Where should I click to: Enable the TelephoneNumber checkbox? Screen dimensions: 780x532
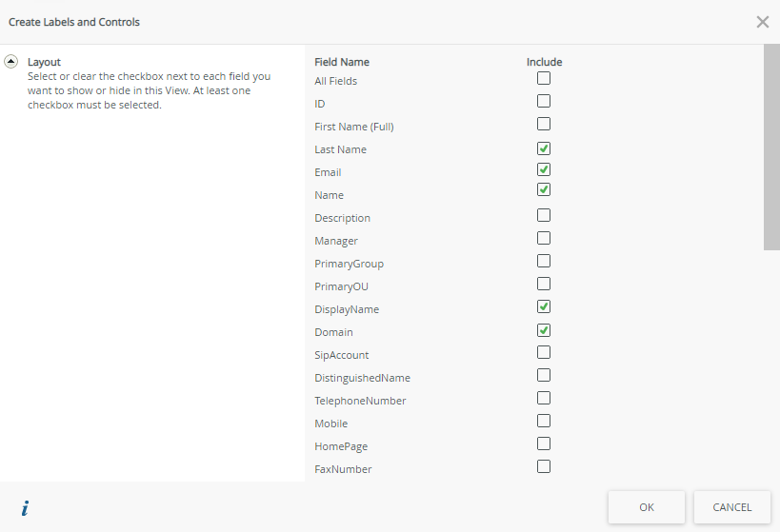click(544, 398)
